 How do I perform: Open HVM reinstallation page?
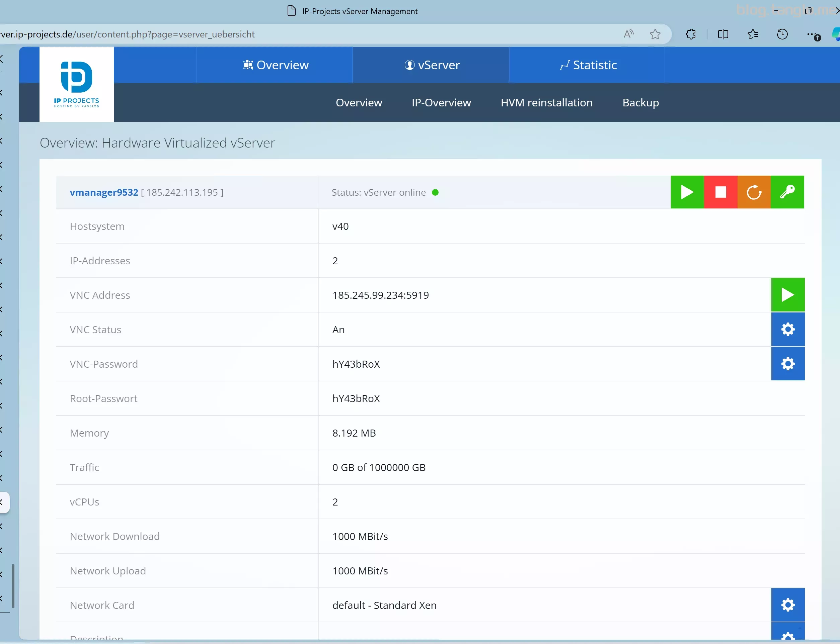(x=546, y=103)
